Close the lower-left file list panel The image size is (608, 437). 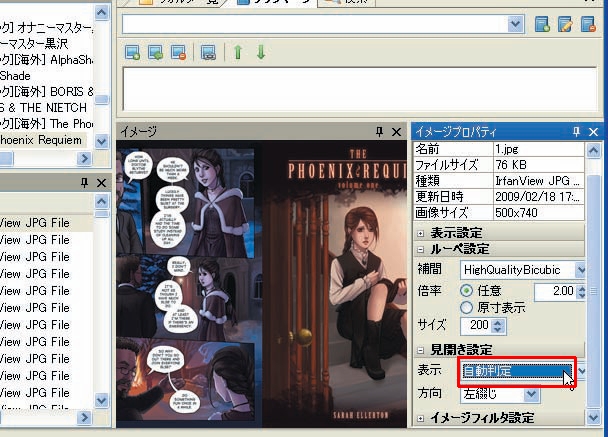click(x=101, y=183)
